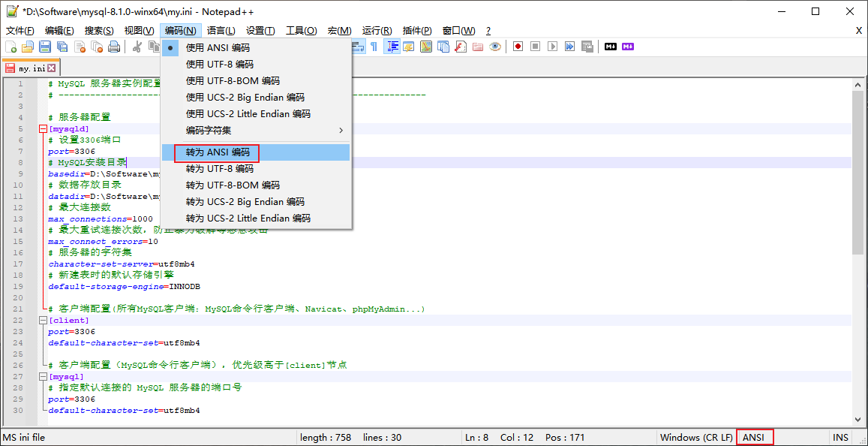Click the Save All toolbar icon

click(x=62, y=47)
